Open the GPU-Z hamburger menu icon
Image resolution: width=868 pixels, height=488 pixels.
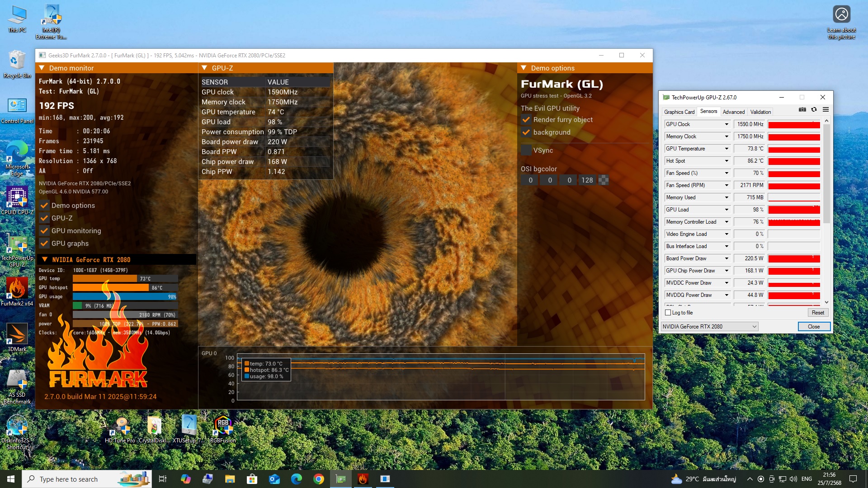click(x=826, y=109)
